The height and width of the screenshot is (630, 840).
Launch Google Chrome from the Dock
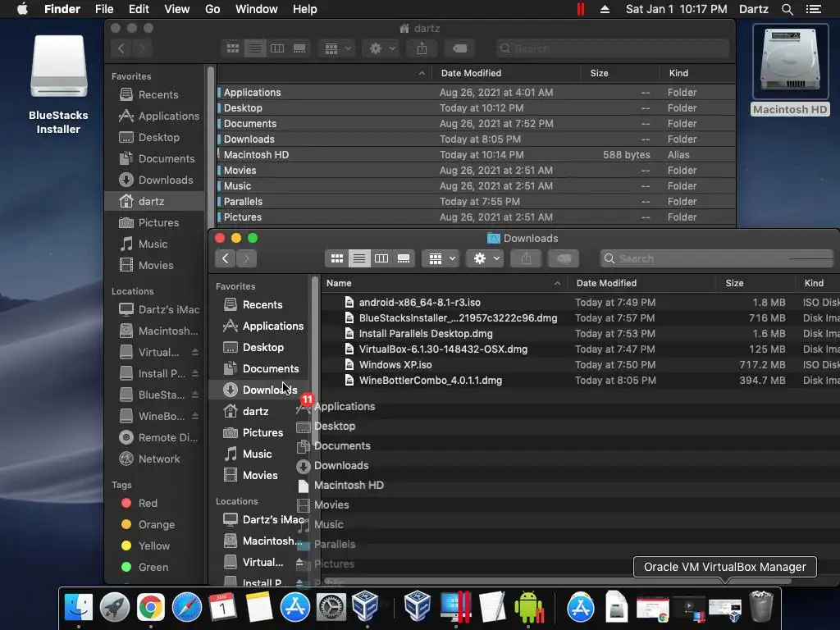(151, 608)
